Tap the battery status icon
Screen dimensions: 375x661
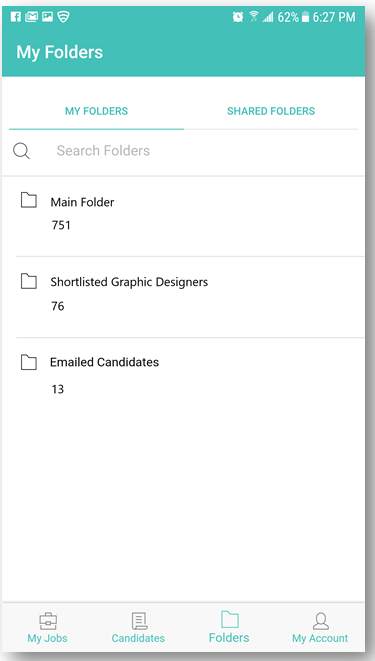point(305,17)
